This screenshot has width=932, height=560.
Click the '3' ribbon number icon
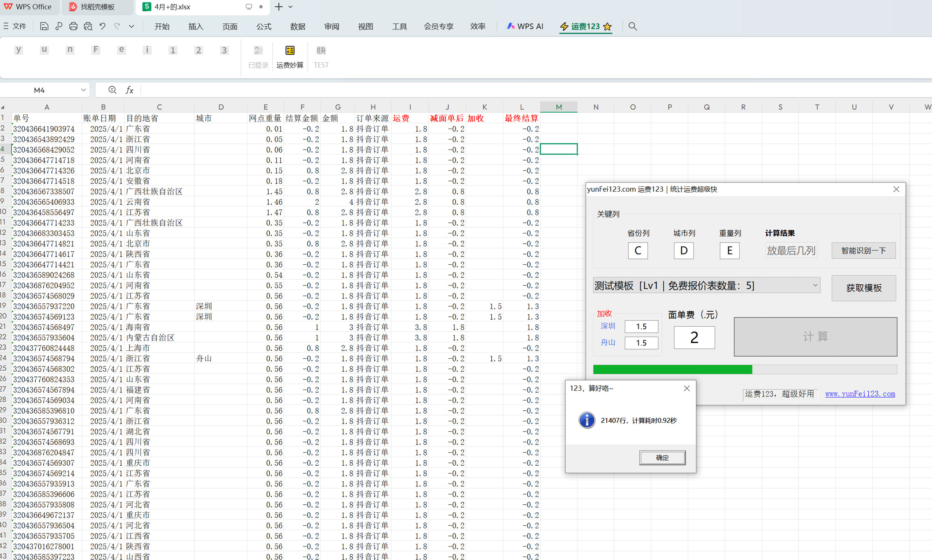224,50
